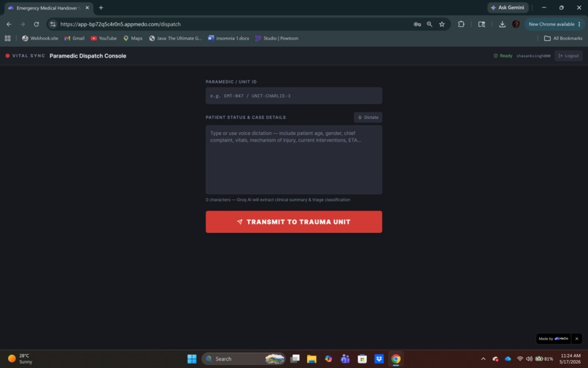Click the patient status case details textarea
Screen dimensions: 588x368
pos(293,160)
